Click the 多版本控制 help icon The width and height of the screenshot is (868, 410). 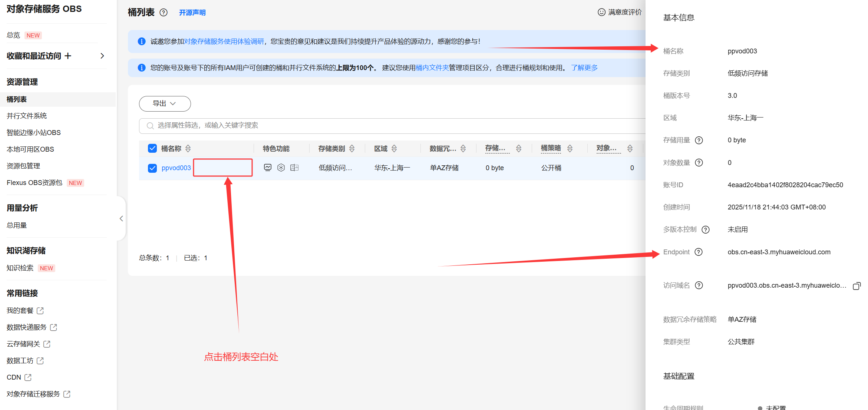pos(706,229)
